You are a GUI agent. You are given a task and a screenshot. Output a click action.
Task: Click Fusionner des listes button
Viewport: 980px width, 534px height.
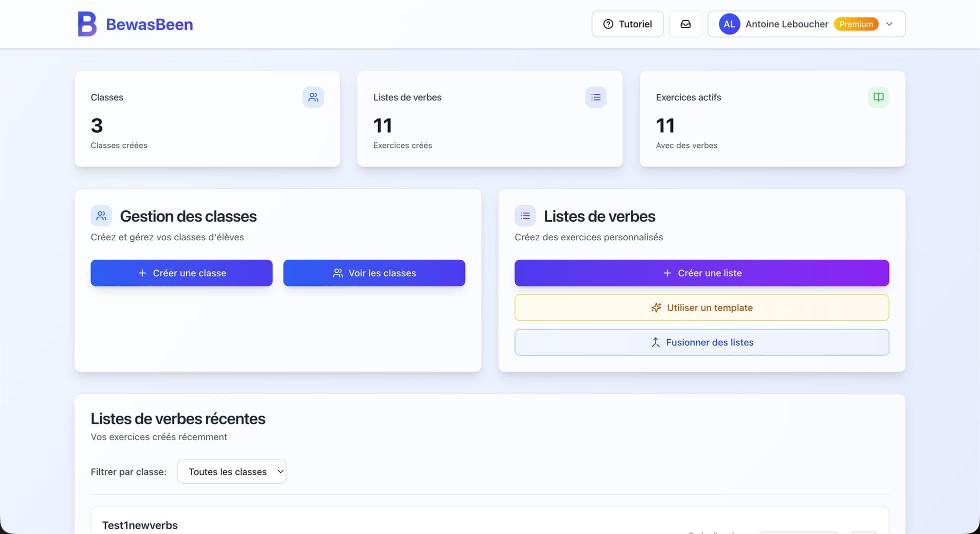[x=702, y=342]
